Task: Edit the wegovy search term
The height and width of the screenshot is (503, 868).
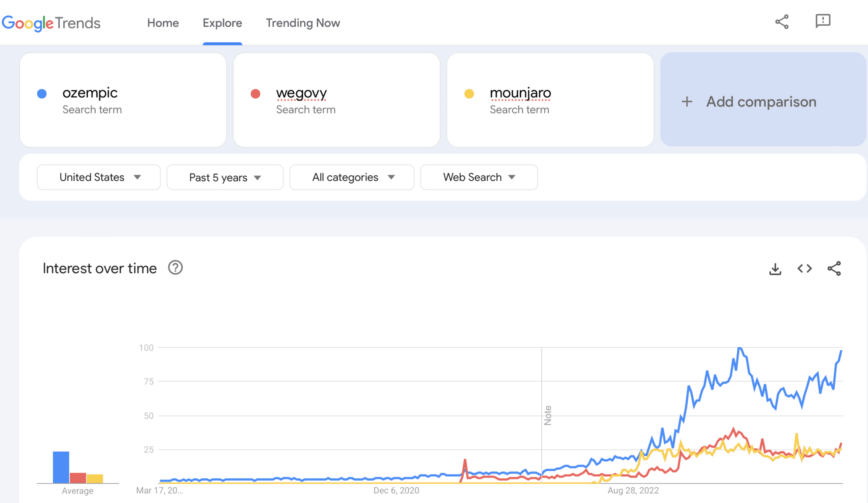Action: click(337, 100)
